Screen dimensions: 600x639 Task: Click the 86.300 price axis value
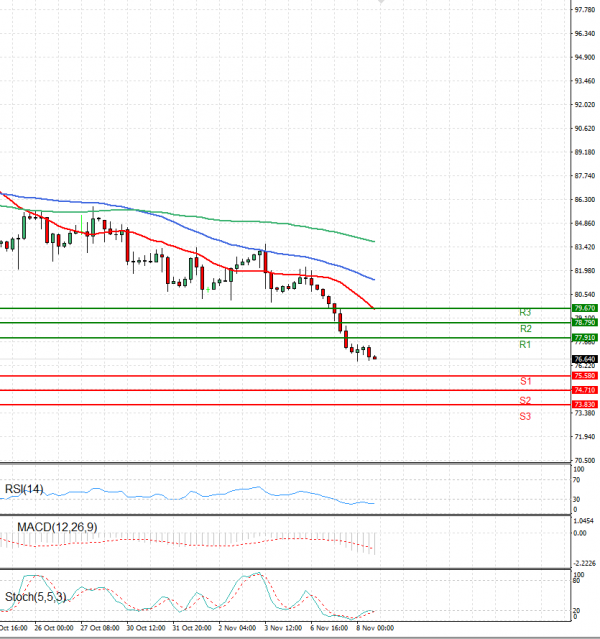coord(585,199)
